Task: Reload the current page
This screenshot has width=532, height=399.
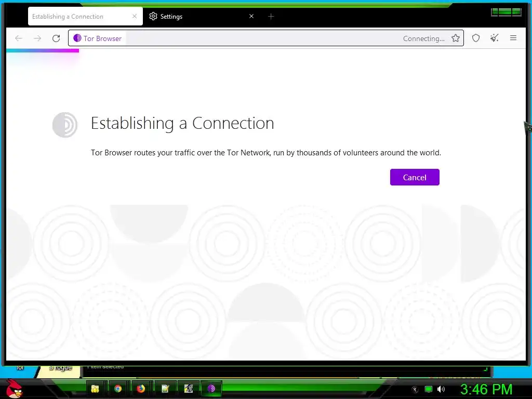Action: pyautogui.click(x=56, y=38)
